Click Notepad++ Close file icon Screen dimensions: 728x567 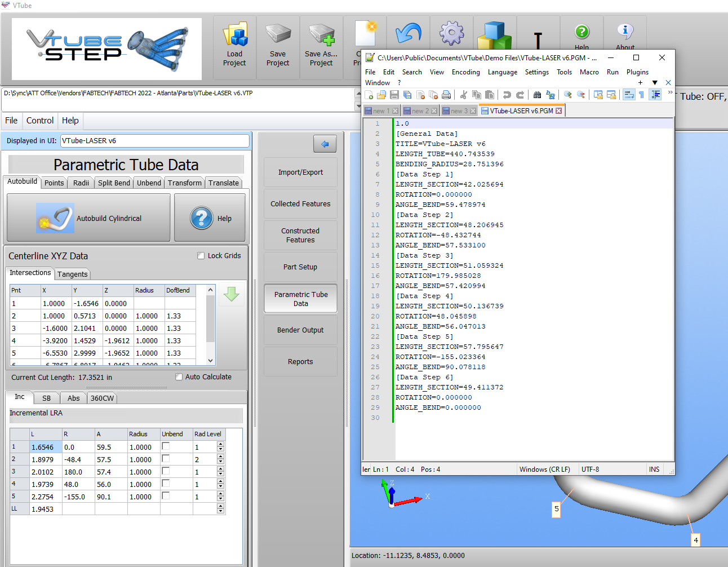[420, 95]
